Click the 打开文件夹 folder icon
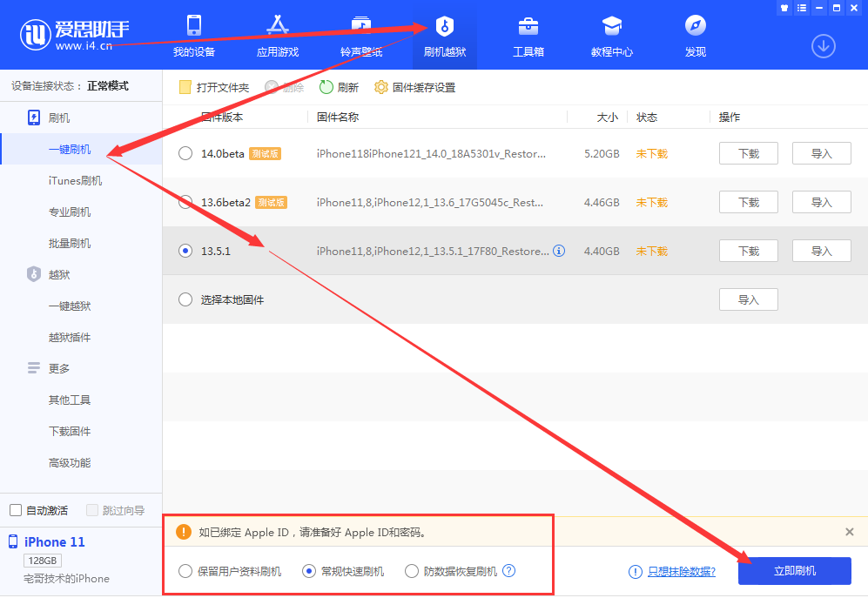Viewport: 868px width, 598px height. 185,87
